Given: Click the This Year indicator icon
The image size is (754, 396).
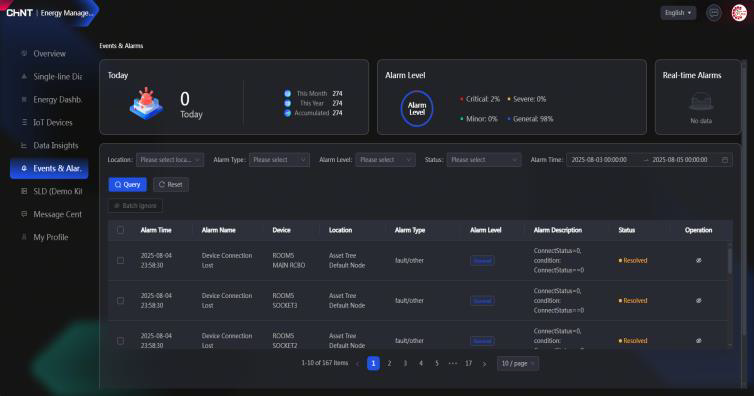Looking at the screenshot, I should click(288, 103).
